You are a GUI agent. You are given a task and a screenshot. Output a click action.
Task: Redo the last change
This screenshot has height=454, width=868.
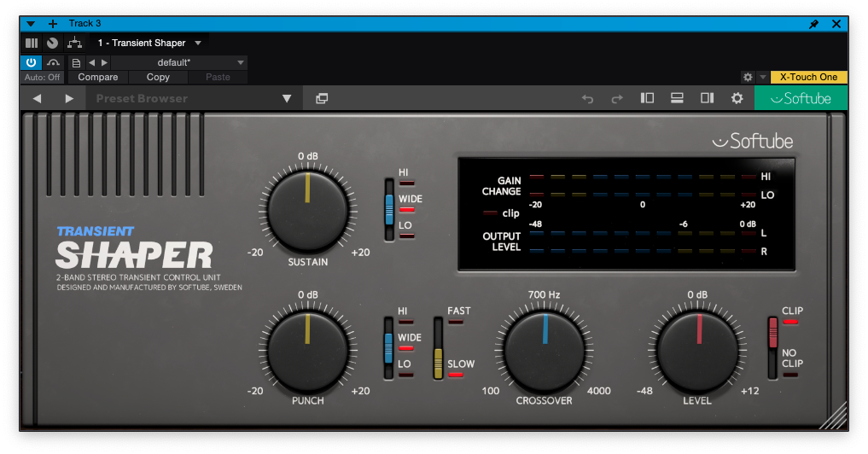617,98
